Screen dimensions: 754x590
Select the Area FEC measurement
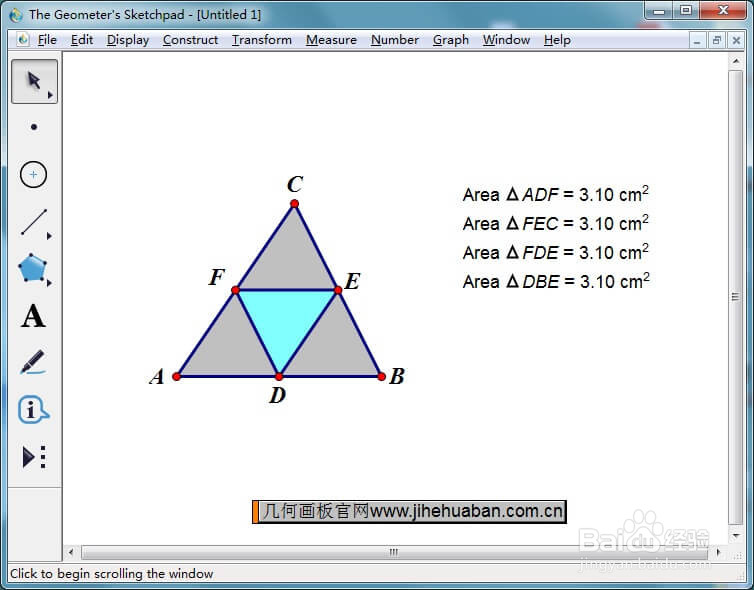555,223
